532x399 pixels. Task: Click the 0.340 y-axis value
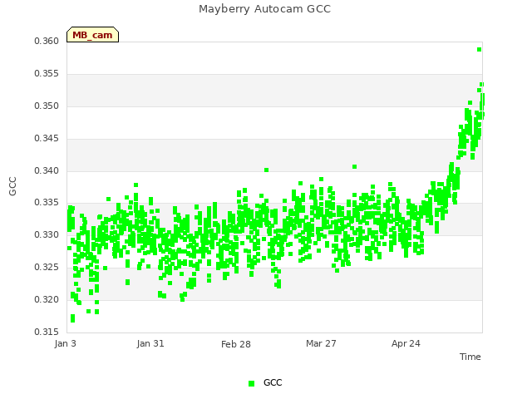(x=47, y=170)
